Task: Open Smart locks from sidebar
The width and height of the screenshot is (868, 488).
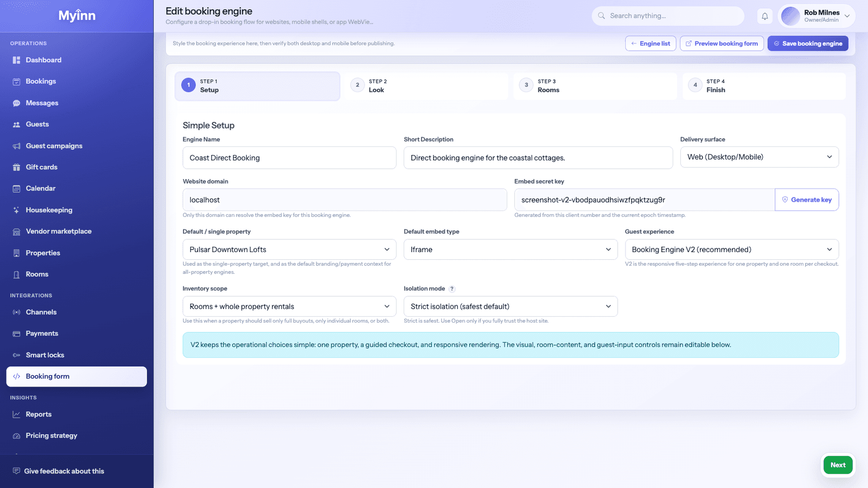Action: (76, 355)
